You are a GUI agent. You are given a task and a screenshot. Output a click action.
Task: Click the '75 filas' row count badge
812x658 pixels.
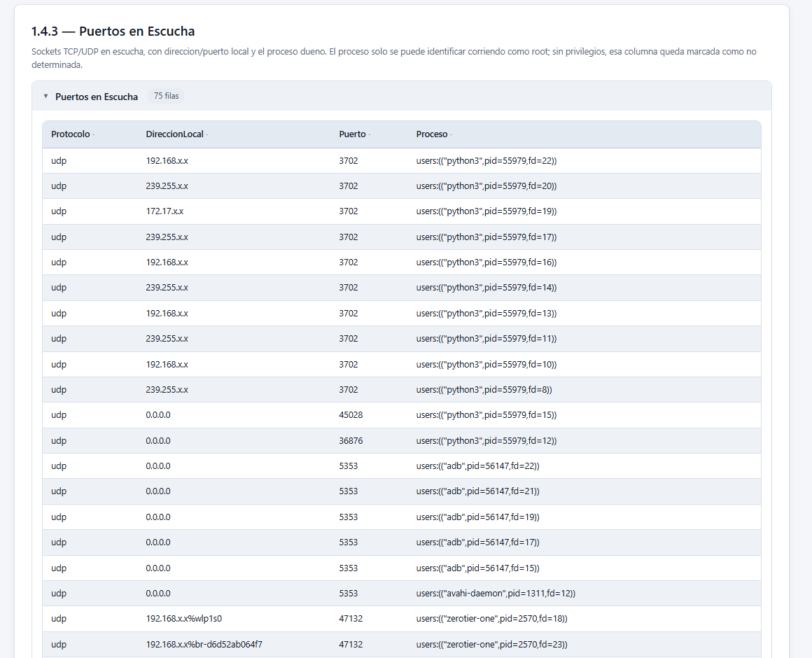166,96
